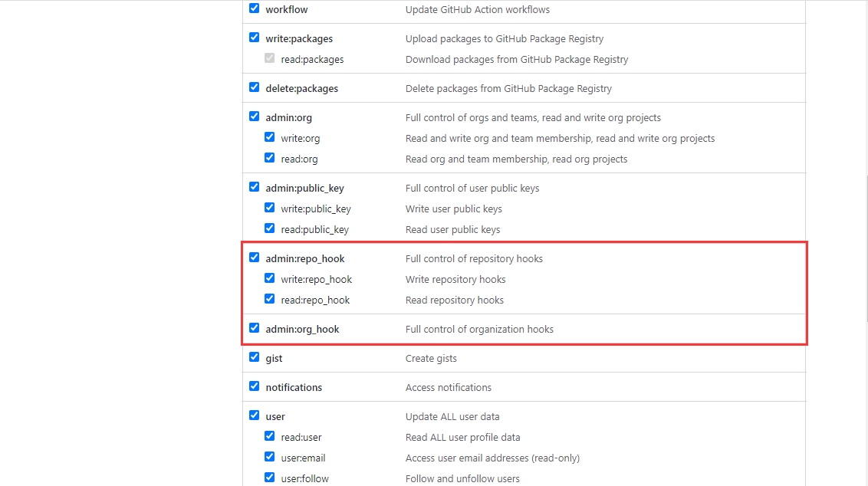Toggle admin:public_key checkbox
Viewport: 868px width, 486px height.
254,187
